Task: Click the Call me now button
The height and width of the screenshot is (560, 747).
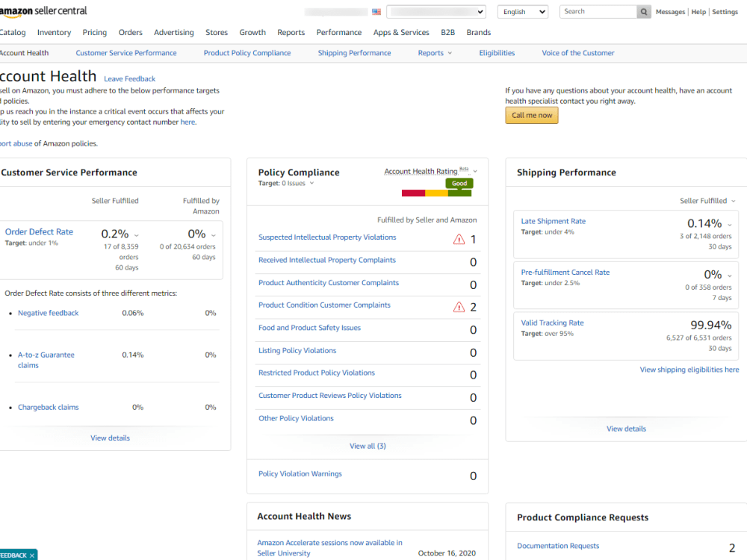Action: (x=532, y=115)
